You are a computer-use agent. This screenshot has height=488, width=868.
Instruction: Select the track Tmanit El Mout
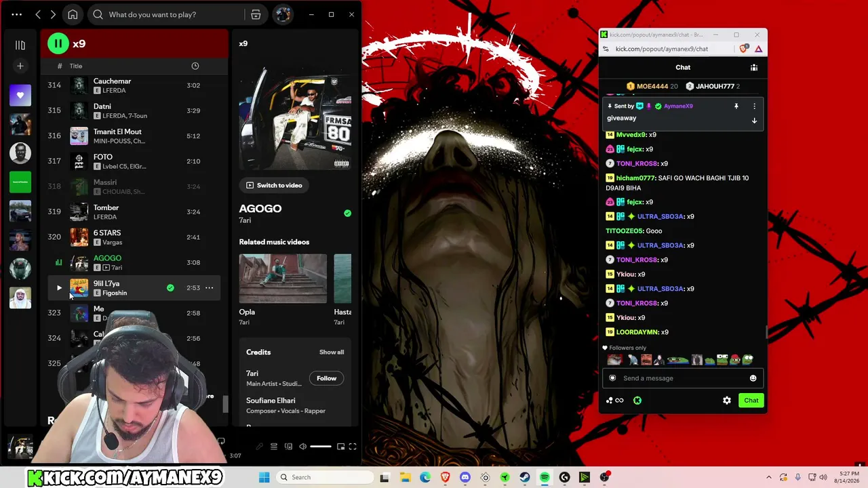tap(134, 136)
